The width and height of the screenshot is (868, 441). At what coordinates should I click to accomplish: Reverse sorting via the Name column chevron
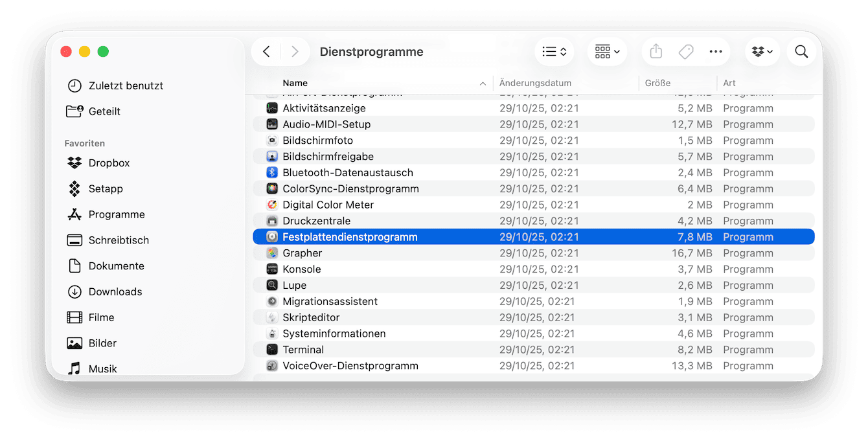click(x=483, y=84)
